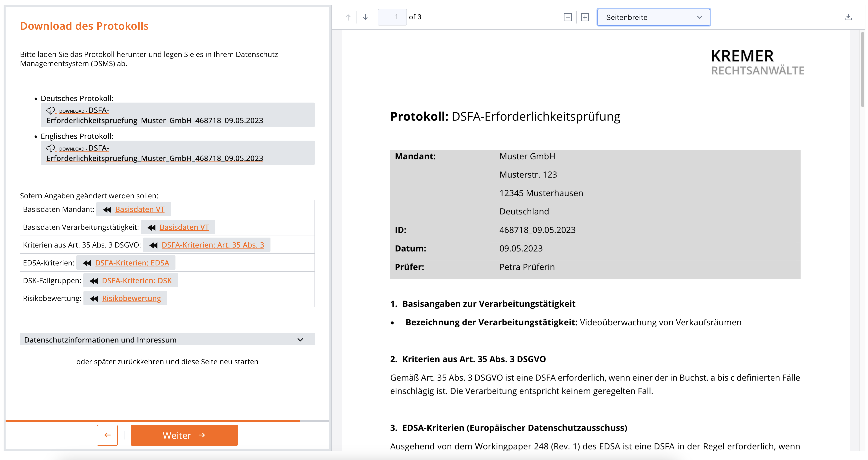Click the PDF viewer vertical scrollbar
868x460 pixels.
tap(863, 69)
